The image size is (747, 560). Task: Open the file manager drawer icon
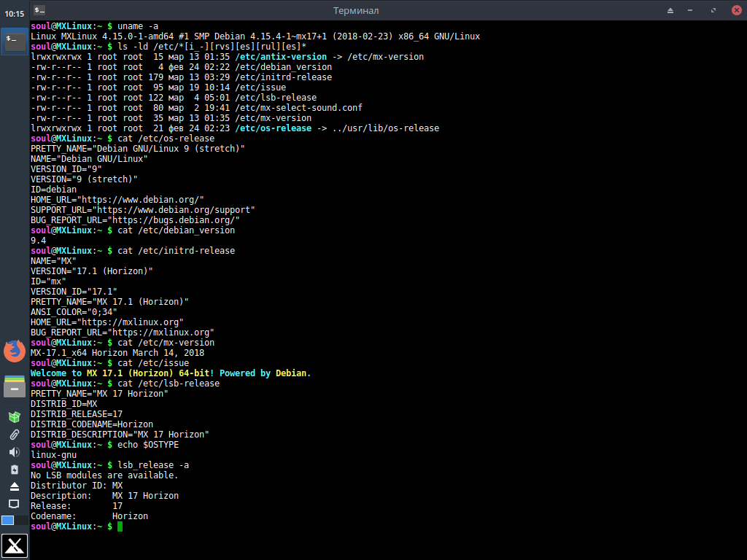[x=15, y=386]
